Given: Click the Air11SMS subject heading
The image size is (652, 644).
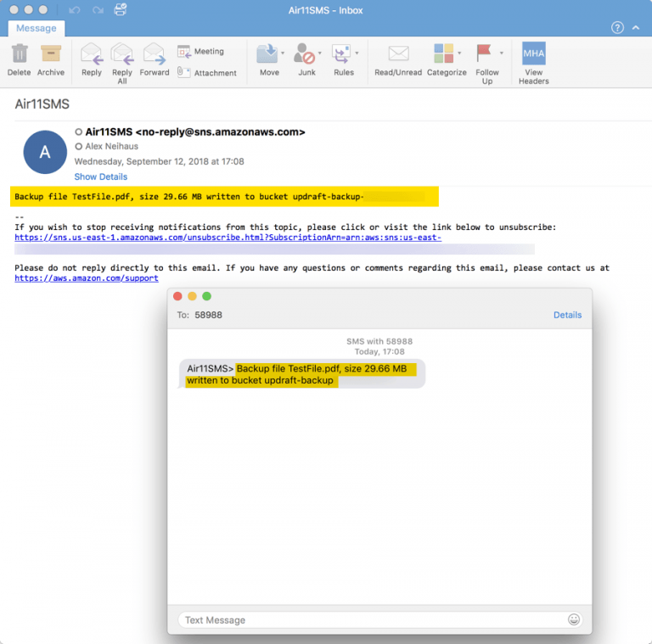Looking at the screenshot, I should point(42,104).
